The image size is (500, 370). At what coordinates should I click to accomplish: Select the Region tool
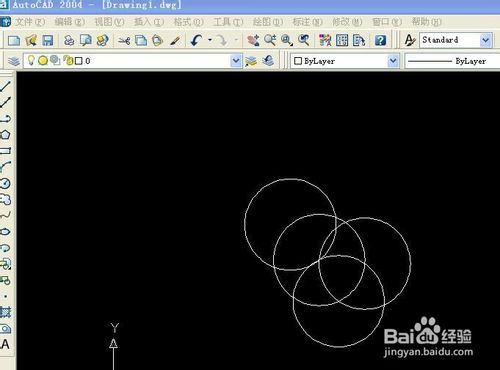point(5,329)
